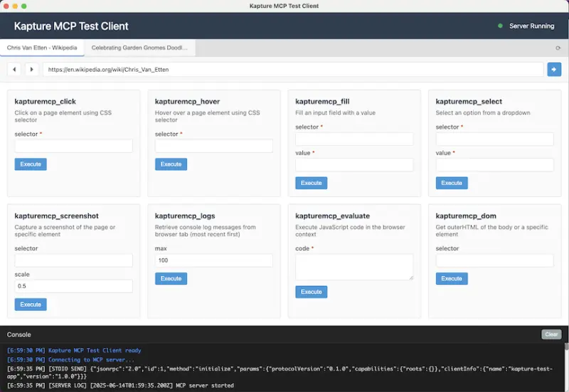Focus the URL address field
The height and width of the screenshot is (392, 569).
293,69
